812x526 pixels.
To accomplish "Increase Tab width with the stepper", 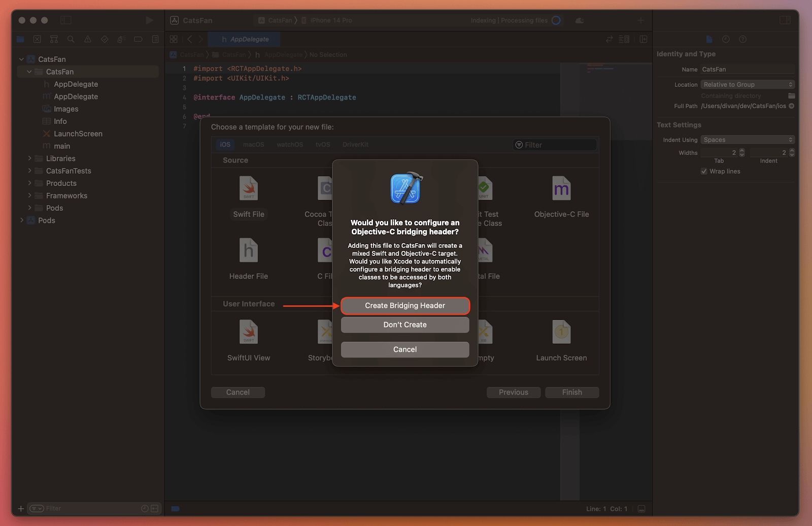I will tap(742, 151).
